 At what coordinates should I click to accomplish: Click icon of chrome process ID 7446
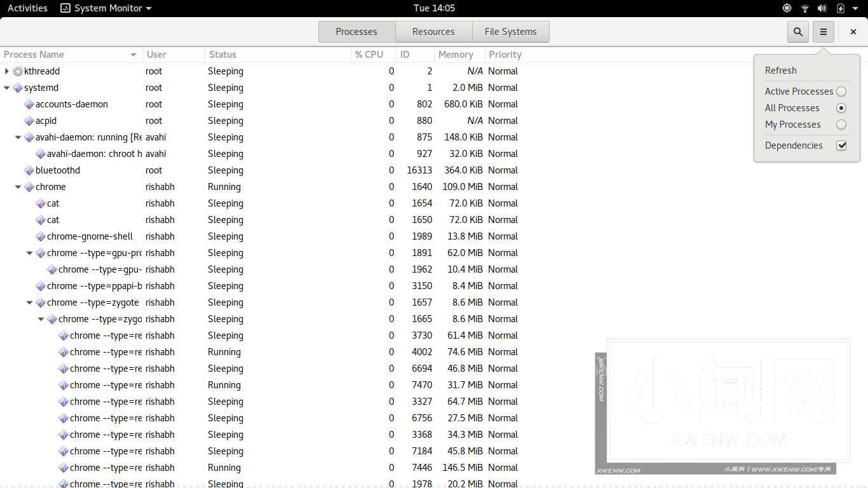64,468
